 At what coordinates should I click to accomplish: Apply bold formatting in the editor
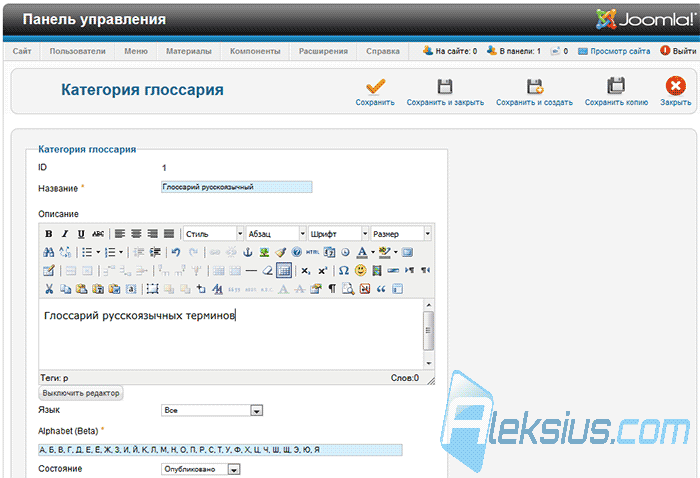click(49, 234)
